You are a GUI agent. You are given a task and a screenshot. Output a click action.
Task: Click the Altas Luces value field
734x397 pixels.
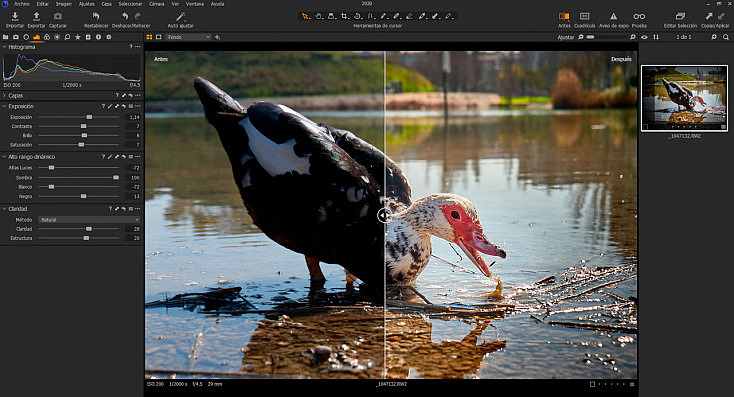pyautogui.click(x=133, y=168)
